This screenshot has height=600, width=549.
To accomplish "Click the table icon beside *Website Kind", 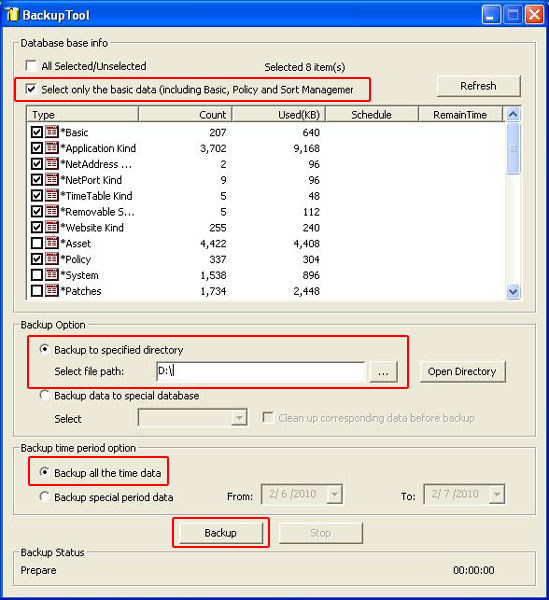I will pos(52,227).
